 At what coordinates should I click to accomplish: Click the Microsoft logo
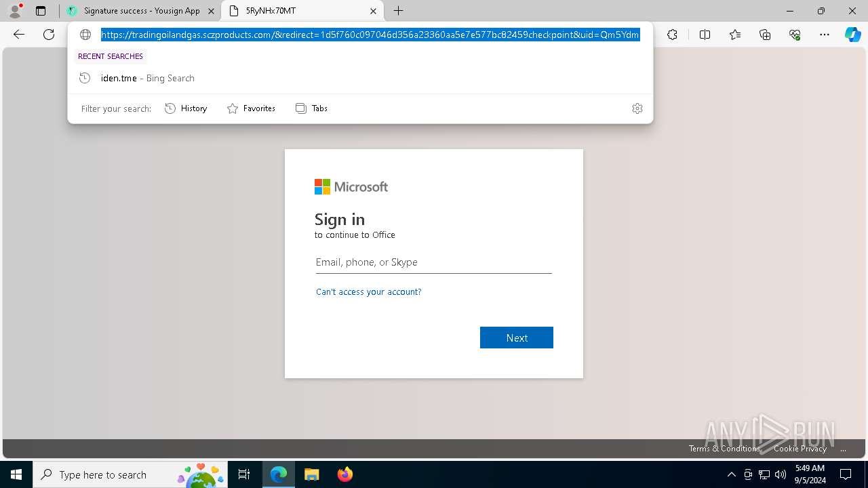pyautogui.click(x=351, y=186)
